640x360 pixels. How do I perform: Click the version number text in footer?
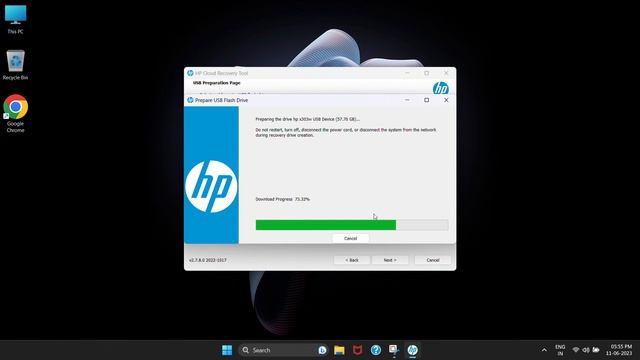(x=208, y=260)
